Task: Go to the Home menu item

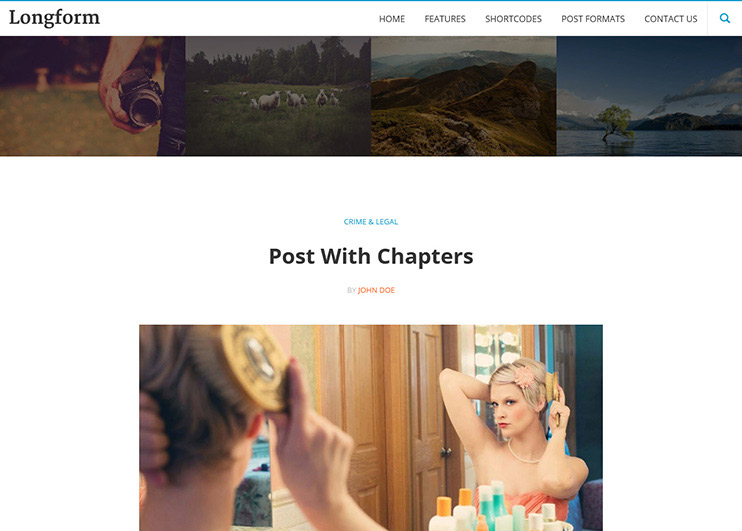Action: (392, 19)
